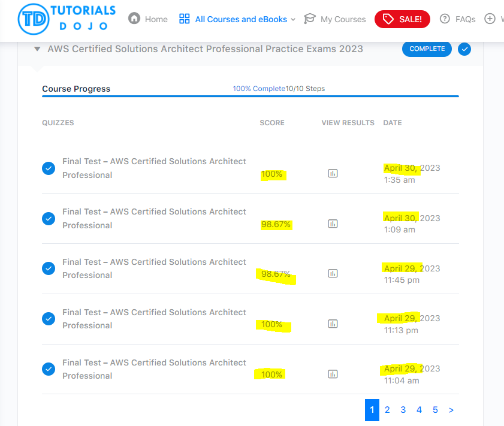Click the April 30, 2023 1:09 am date
Screen dimensions: 504x426
(x=412, y=224)
